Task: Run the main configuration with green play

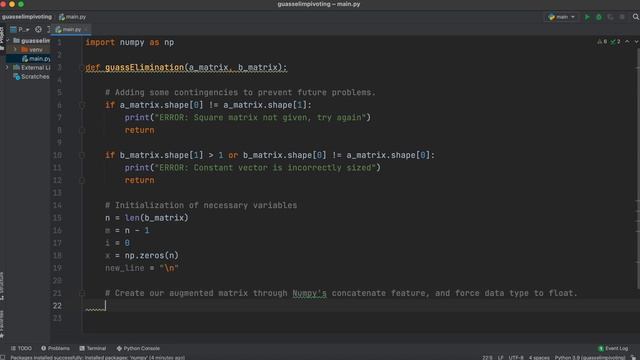Action: pyautogui.click(x=587, y=17)
